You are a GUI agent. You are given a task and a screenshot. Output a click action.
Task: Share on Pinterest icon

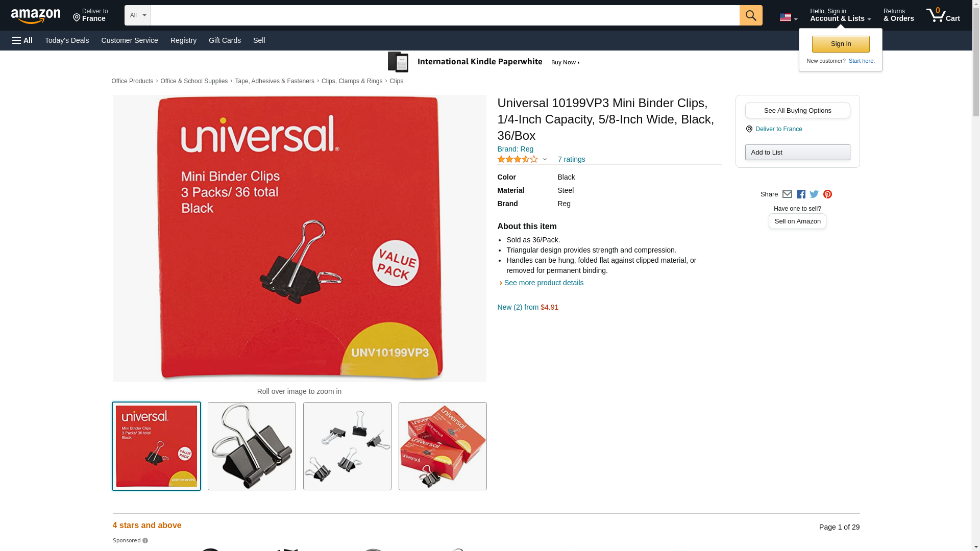(x=827, y=194)
